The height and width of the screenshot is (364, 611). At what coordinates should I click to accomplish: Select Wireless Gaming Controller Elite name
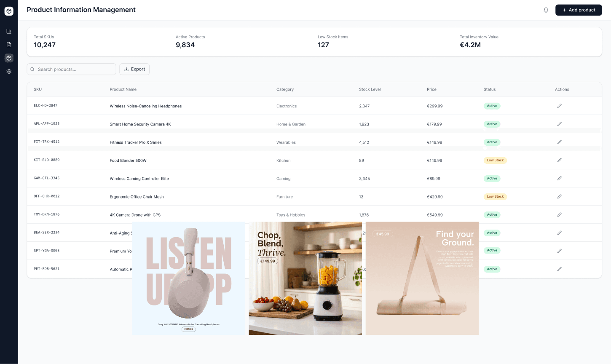tap(139, 179)
